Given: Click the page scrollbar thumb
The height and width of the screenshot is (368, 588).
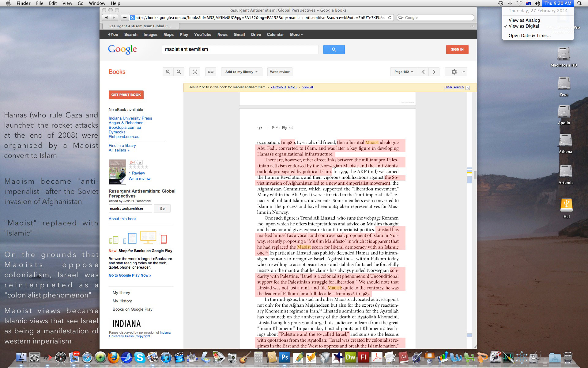Looking at the screenshot, I should tap(475, 175).
